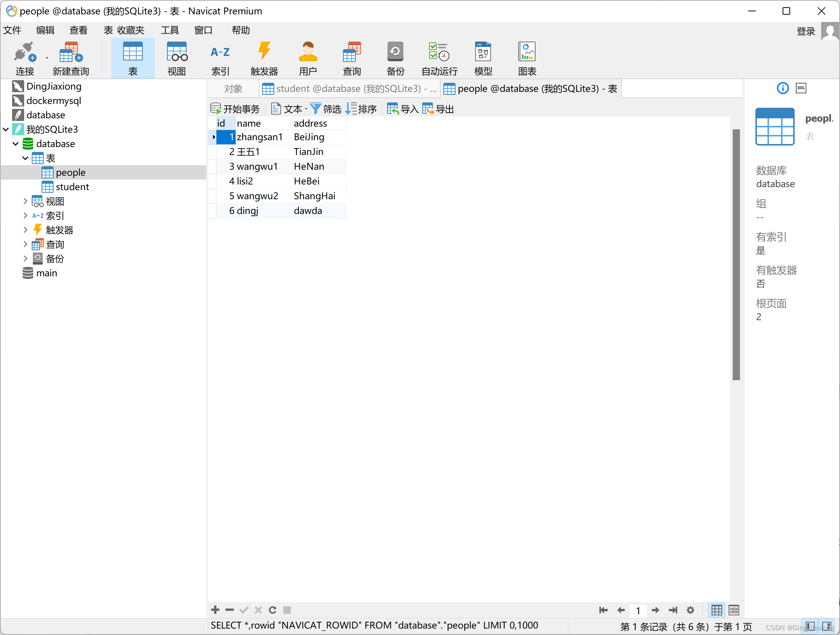Show the info panel icon
This screenshot has width=840, height=635.
783,88
